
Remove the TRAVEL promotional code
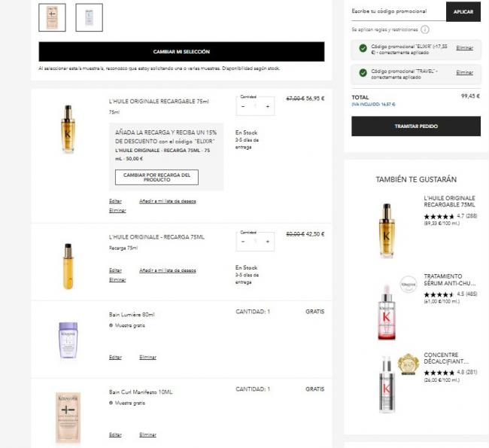464,72
